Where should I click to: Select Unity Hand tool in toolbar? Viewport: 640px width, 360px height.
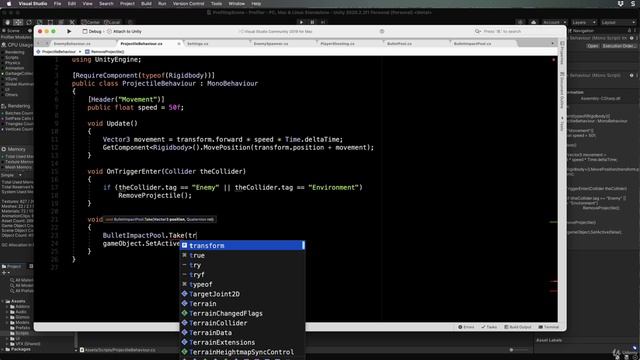coord(7,22)
